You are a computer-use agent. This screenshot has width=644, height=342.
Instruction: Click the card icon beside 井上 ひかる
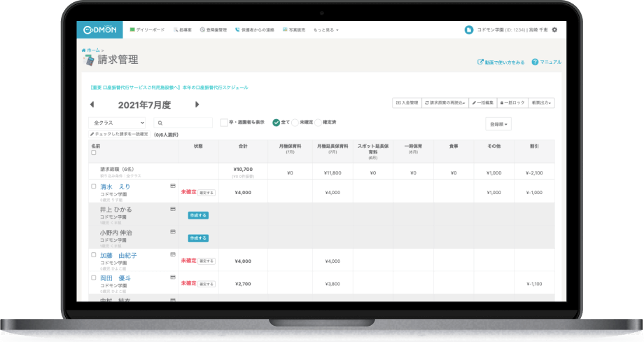(x=172, y=209)
